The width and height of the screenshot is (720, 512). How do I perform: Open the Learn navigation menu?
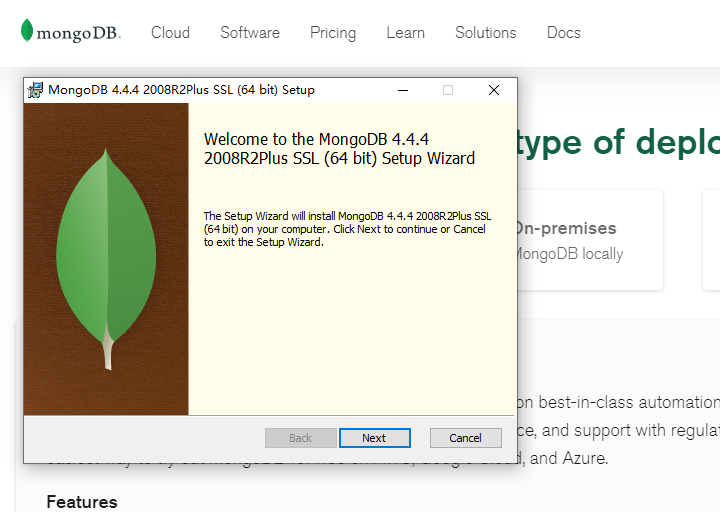point(405,33)
